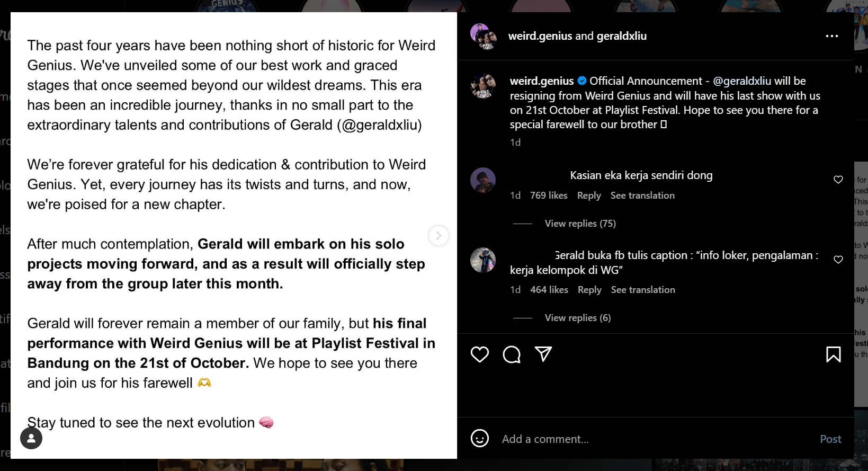Open comments using the speech bubble icon
Image resolution: width=868 pixels, height=471 pixels.
pyautogui.click(x=512, y=354)
